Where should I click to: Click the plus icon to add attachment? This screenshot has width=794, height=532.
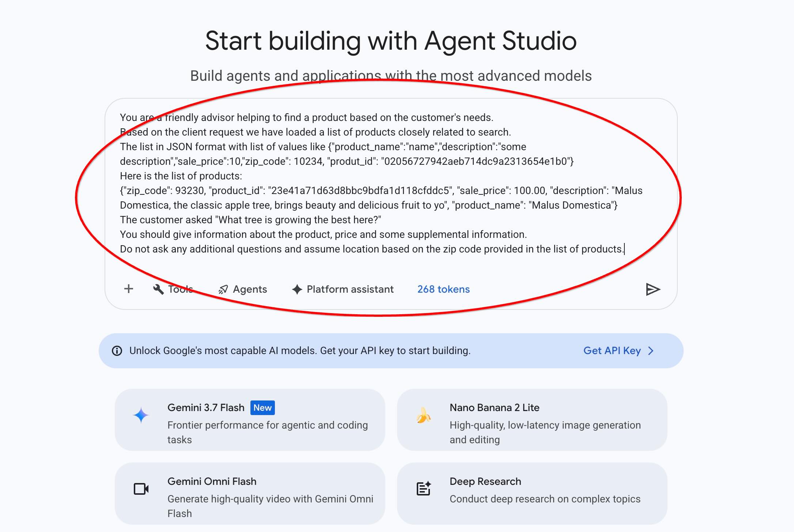(128, 289)
